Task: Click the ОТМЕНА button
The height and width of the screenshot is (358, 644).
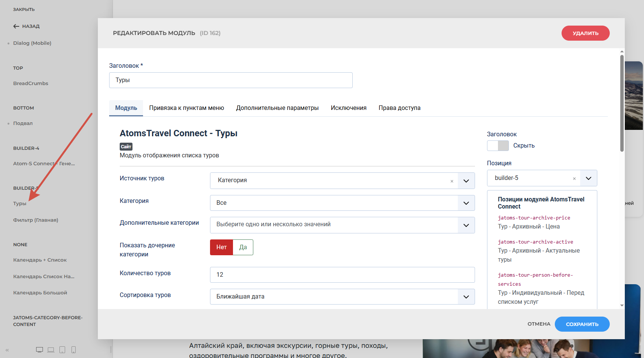Action: pyautogui.click(x=539, y=324)
